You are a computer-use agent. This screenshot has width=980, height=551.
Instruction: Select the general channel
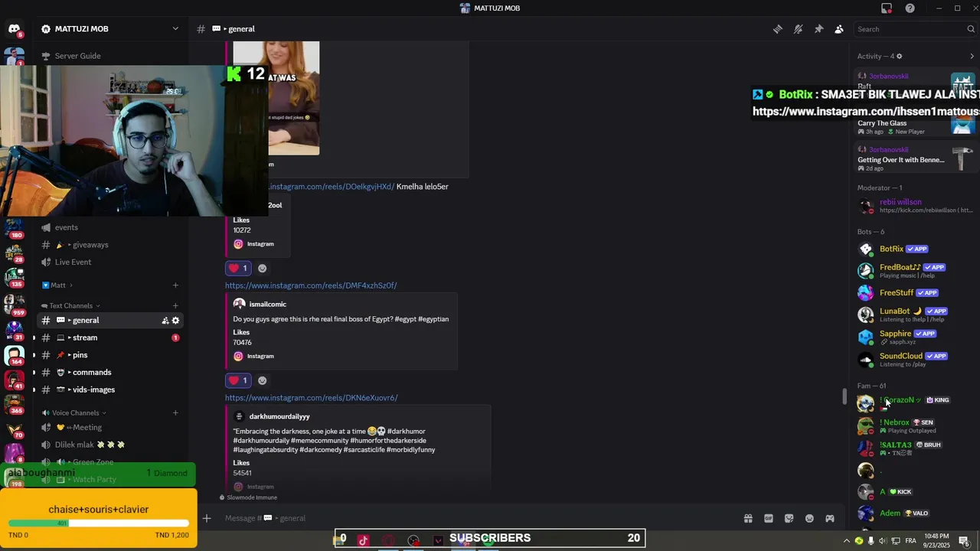[x=109, y=321]
